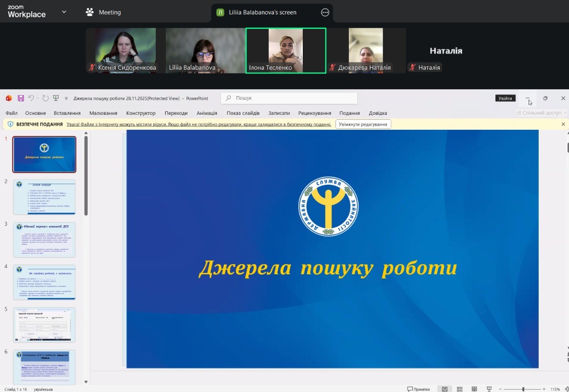The image size is (569, 392).
Task: Click muted mic icon beside Дюкарева Наталія
Action: point(332,67)
